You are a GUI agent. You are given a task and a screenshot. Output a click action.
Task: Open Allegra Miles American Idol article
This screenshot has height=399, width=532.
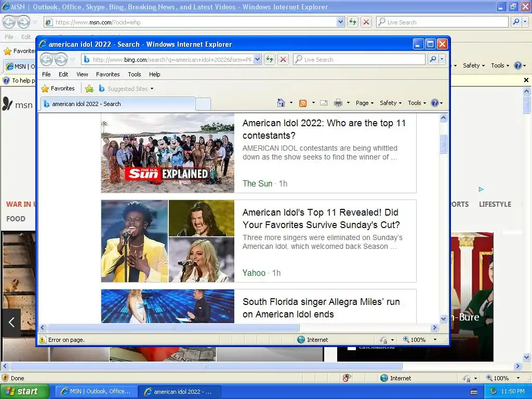coord(321,308)
